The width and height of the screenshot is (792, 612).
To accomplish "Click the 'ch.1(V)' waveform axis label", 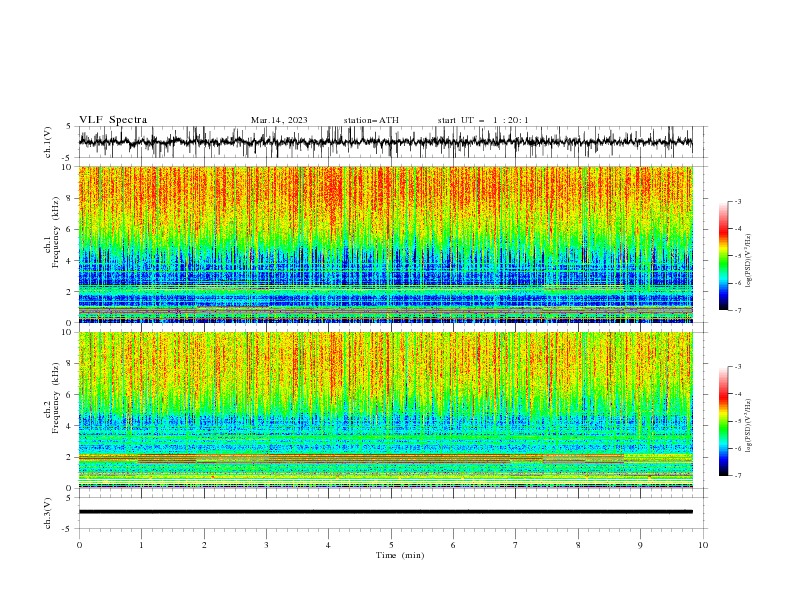I will 48,142.
